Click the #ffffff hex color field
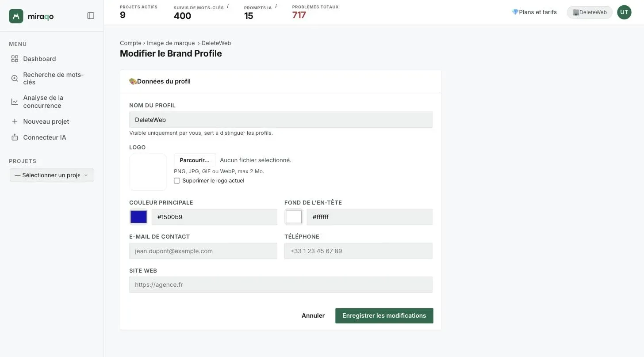This screenshot has width=644, height=357. [370, 217]
